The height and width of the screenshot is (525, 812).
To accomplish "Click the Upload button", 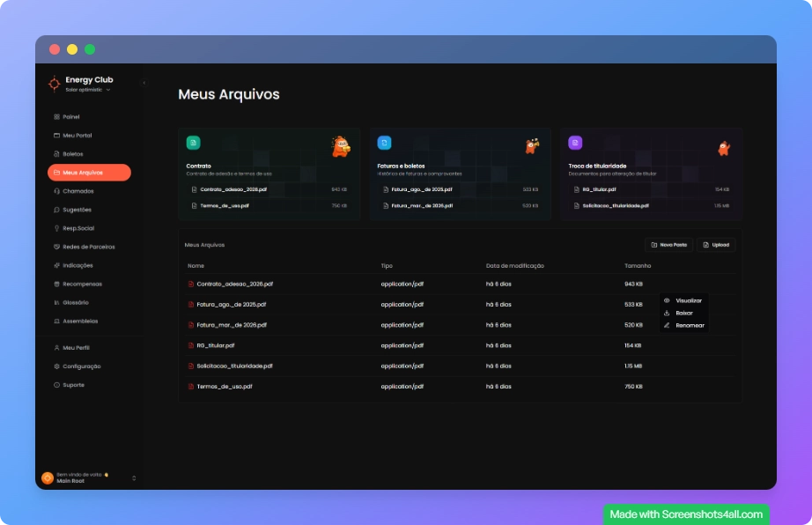I will (715, 245).
